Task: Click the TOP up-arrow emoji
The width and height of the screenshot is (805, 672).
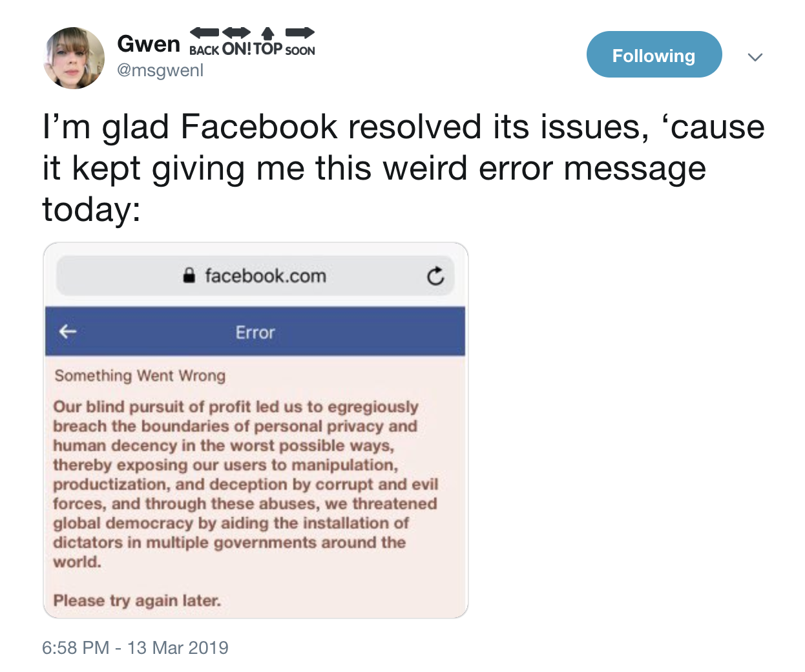Action: click(x=268, y=41)
